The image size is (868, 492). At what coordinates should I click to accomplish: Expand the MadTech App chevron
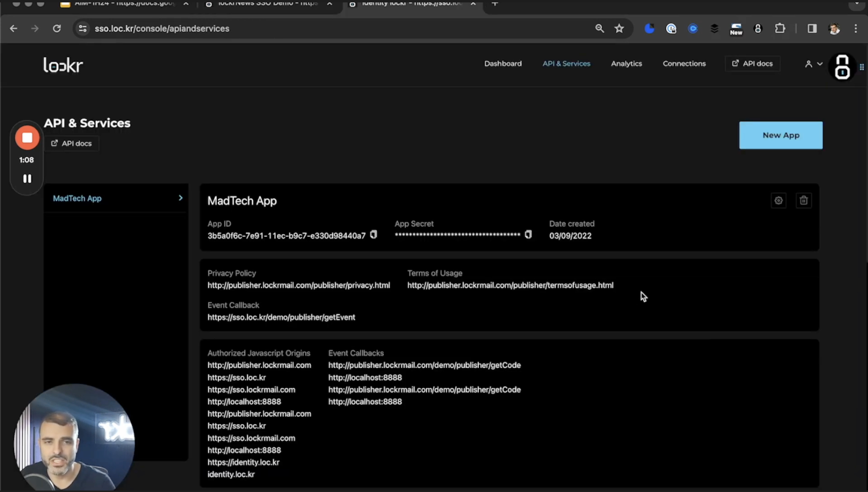pyautogui.click(x=181, y=198)
